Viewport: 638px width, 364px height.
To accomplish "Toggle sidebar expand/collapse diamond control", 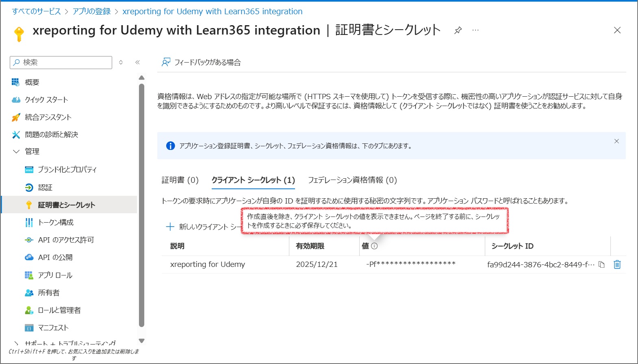I will click(x=121, y=62).
